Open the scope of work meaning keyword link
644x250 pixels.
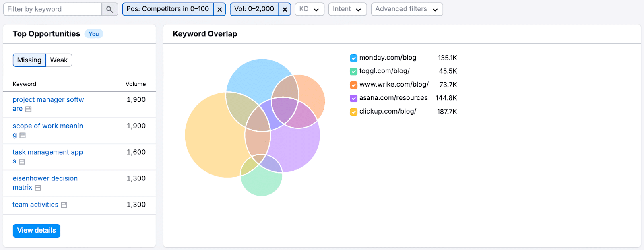[x=47, y=130]
